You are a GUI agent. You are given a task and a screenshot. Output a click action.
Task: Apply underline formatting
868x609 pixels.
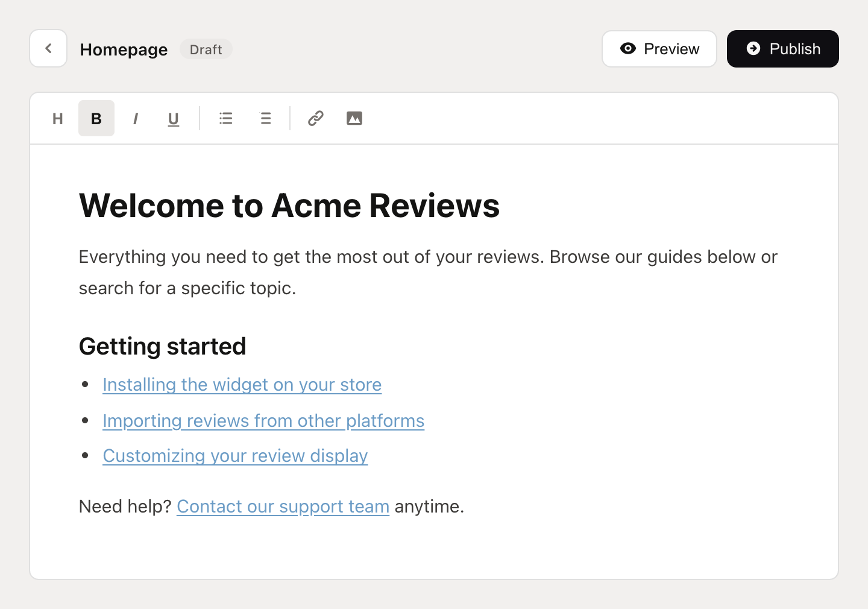pyautogui.click(x=174, y=118)
